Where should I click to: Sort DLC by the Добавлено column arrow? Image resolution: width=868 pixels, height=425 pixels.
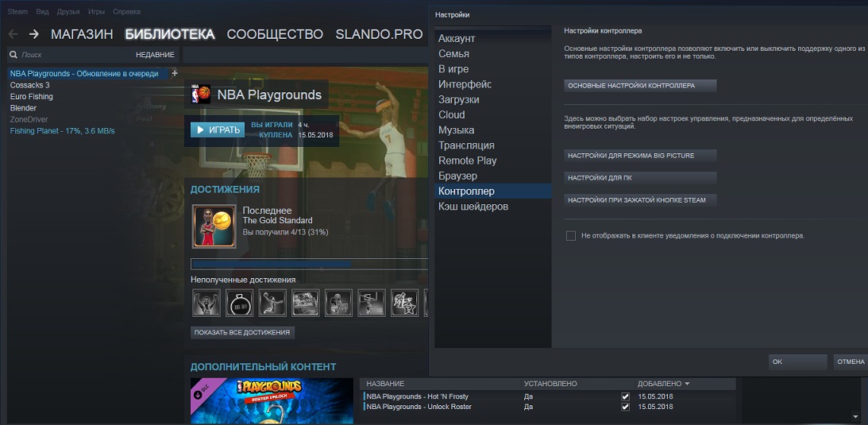687,384
